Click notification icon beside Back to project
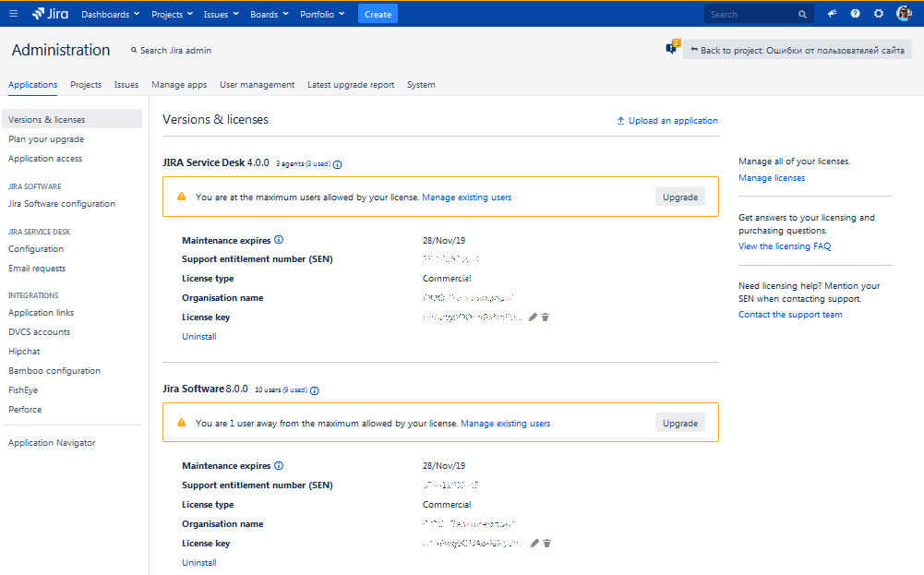 [672, 48]
